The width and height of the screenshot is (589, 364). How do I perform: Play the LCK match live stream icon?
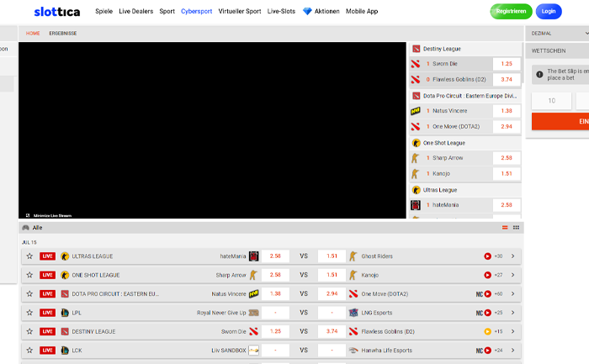coord(487,350)
